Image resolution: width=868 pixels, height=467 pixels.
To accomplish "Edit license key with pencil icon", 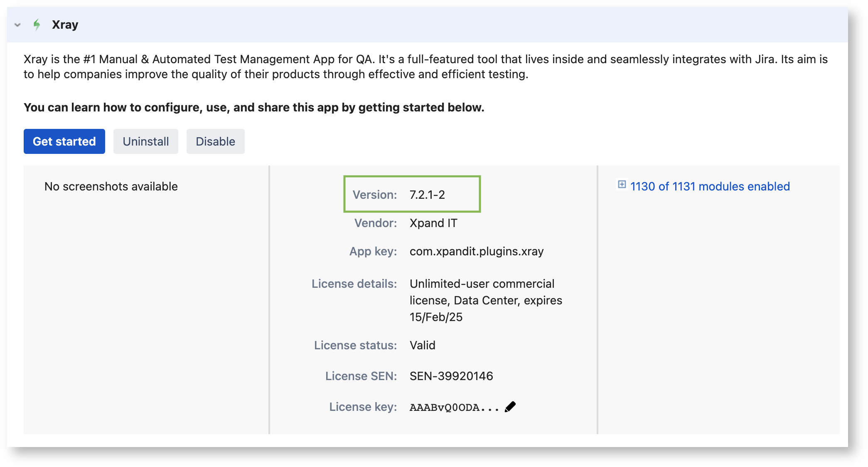I will 510,407.
